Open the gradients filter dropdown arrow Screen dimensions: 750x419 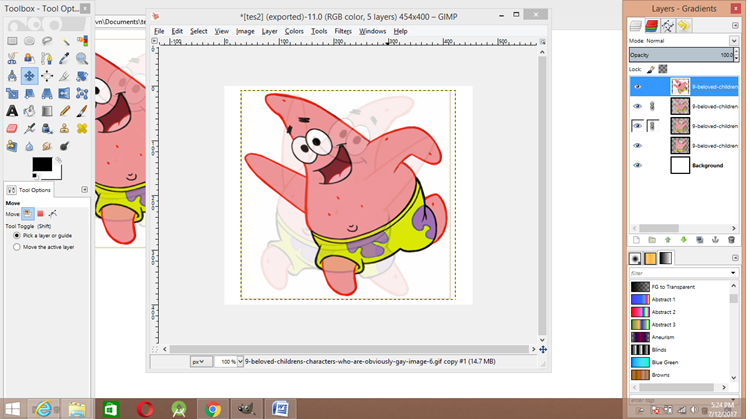coord(733,273)
